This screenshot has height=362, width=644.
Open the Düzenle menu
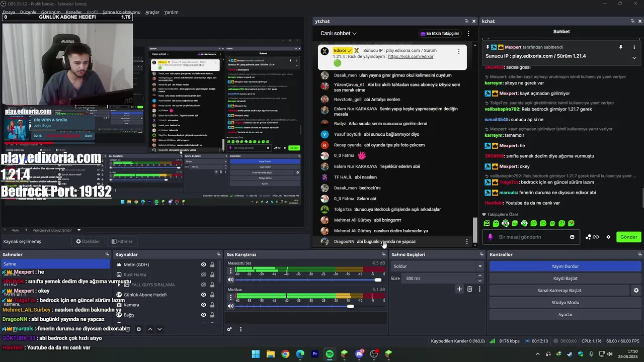tap(28, 12)
